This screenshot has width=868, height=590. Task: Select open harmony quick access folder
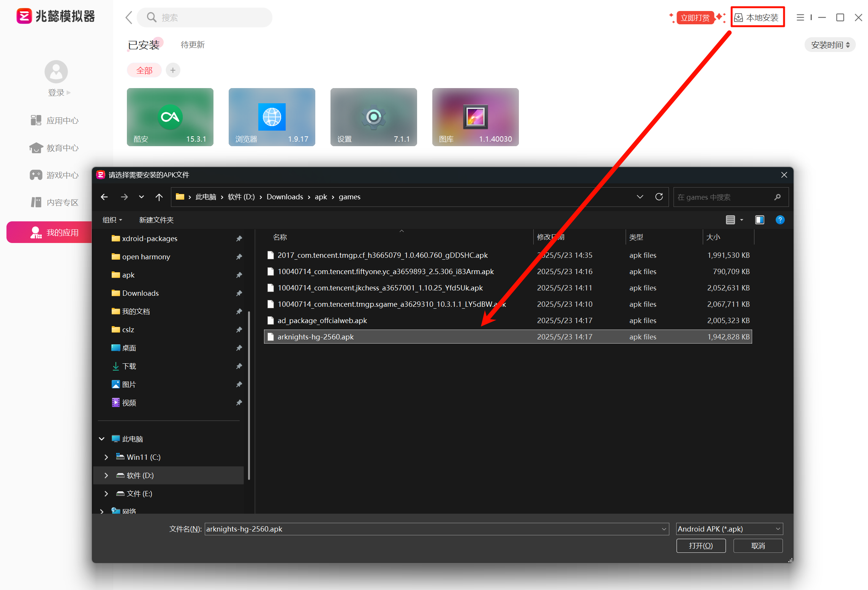146,257
